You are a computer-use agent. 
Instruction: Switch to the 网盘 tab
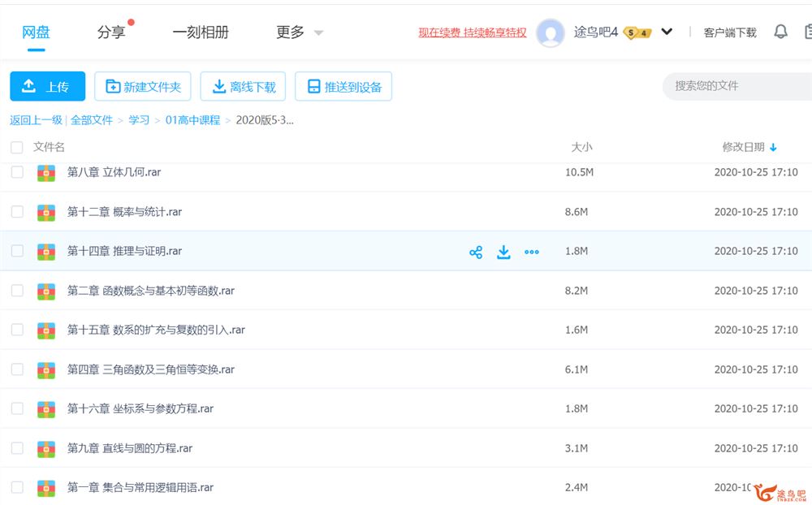tap(36, 32)
